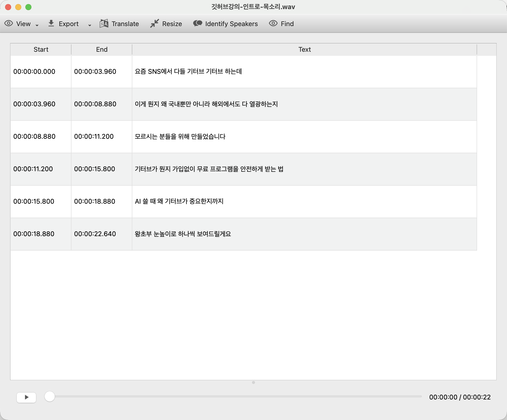Select text '모르시는 분들을 위해 만들었습니다'
The image size is (507, 420).
tap(180, 136)
